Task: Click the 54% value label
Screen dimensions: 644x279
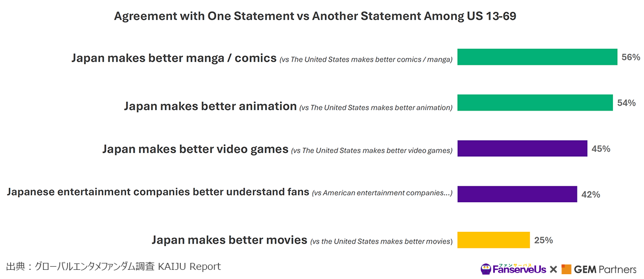Action: click(626, 102)
